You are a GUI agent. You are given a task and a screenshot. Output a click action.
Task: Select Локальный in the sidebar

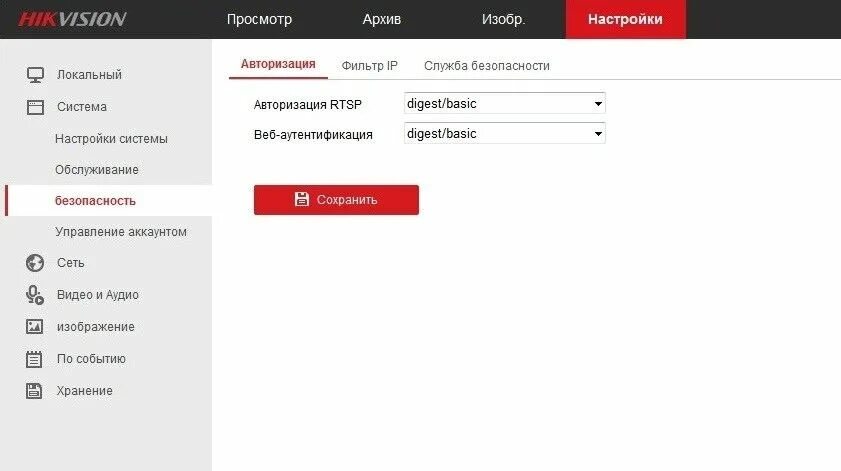pyautogui.click(x=89, y=75)
